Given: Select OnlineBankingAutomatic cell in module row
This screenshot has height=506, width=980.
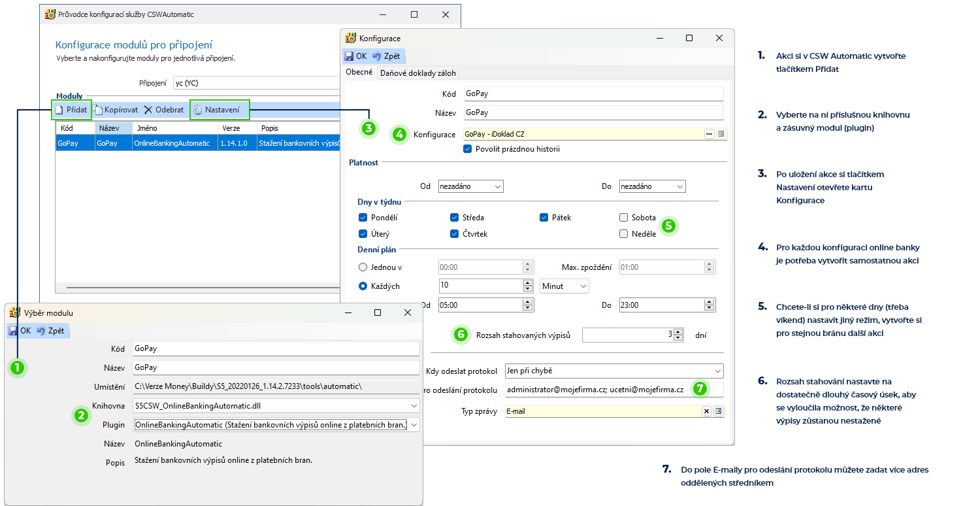Looking at the screenshot, I should pyautogui.click(x=175, y=143).
